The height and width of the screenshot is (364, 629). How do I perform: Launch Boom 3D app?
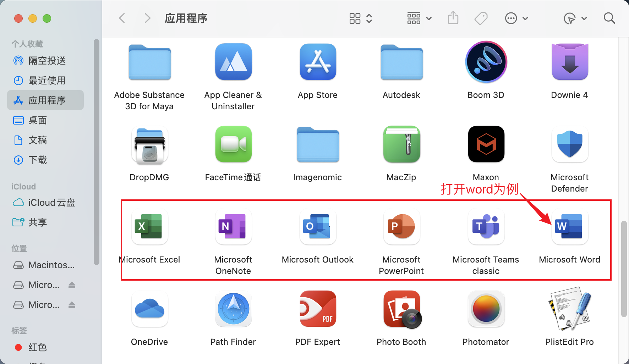click(486, 62)
